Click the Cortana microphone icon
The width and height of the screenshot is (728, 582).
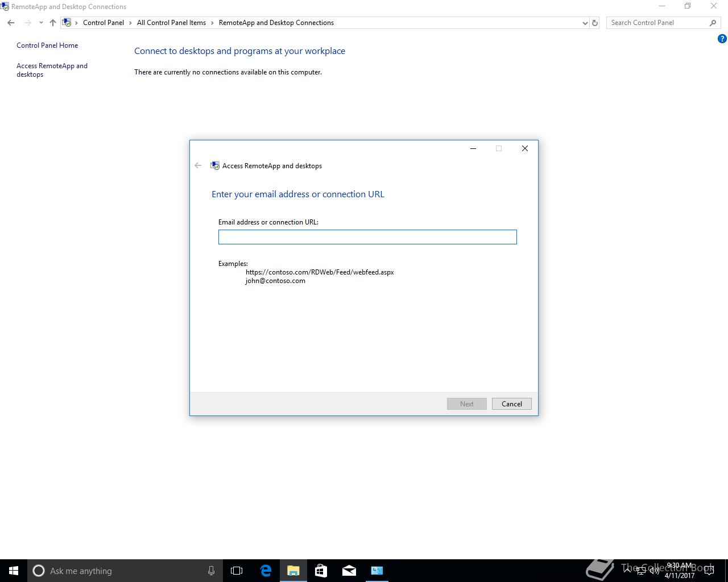click(x=211, y=571)
